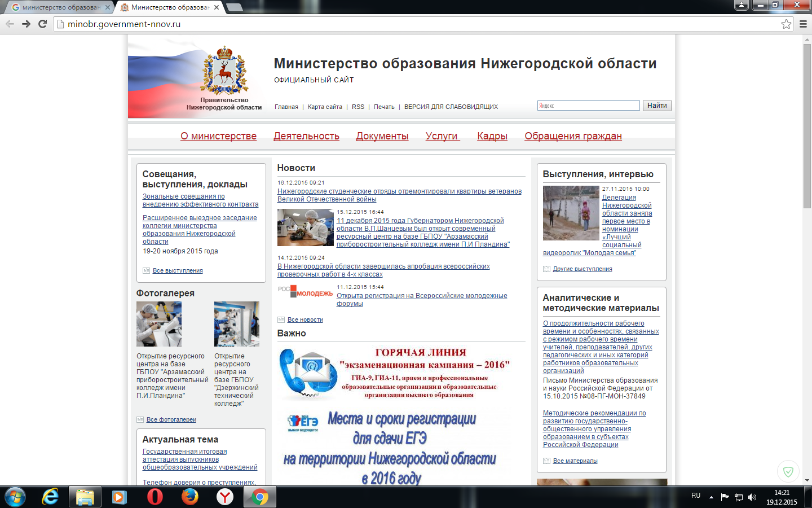812x508 pixels.
Task: Open gallery photo of Арзамасский колледж
Action: coord(159,324)
